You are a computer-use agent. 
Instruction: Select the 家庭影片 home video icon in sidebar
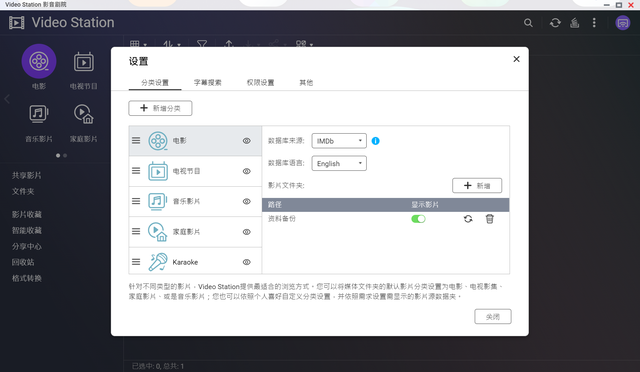pyautogui.click(x=84, y=114)
